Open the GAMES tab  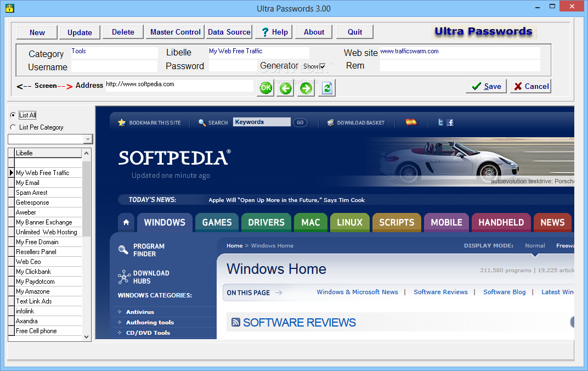217,222
